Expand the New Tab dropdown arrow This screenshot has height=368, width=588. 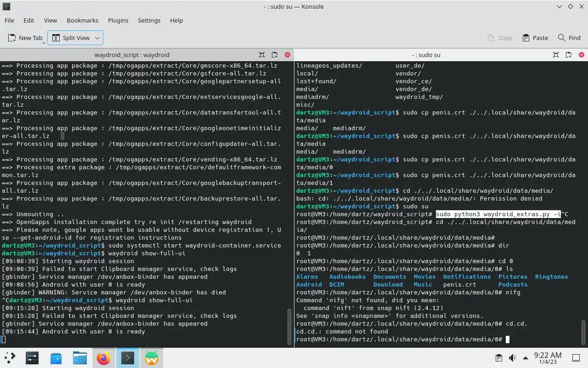tap(44, 42)
